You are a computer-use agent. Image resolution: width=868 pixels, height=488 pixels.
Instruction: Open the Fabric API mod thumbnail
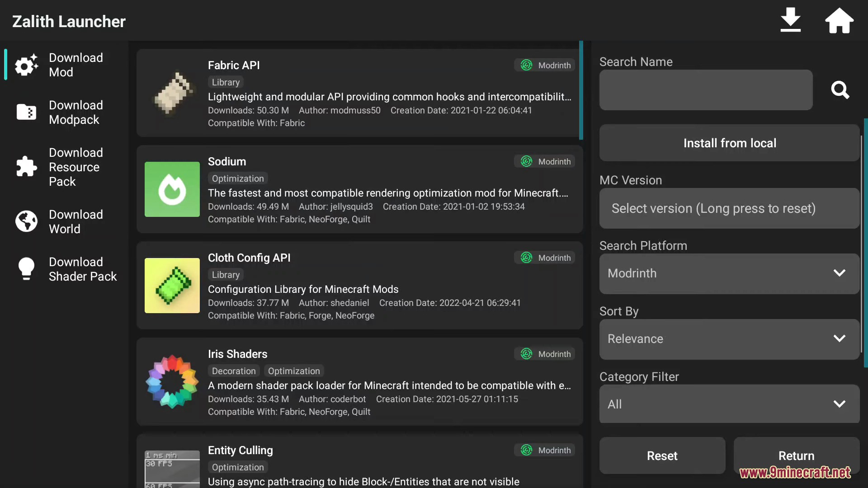[x=172, y=93]
